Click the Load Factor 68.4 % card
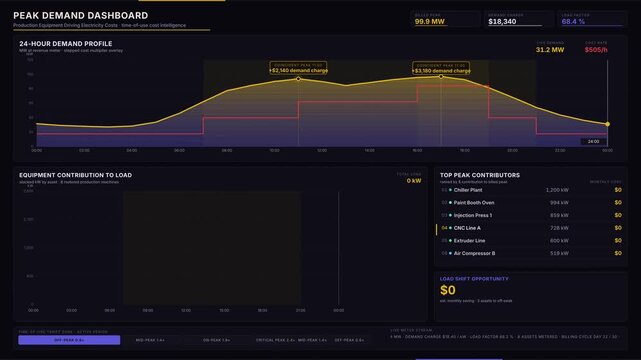The height and width of the screenshot is (360, 641). [592, 19]
